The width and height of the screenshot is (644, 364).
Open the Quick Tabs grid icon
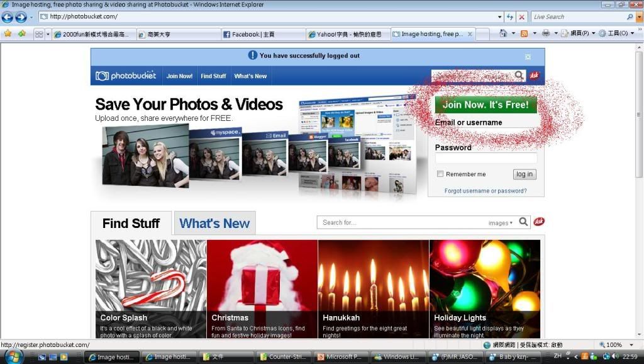39,34
